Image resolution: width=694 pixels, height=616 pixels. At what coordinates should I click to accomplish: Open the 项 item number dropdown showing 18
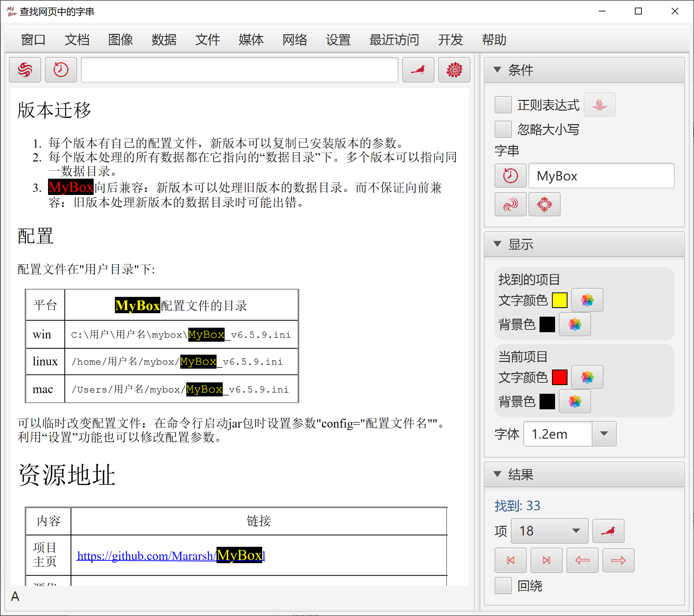coord(549,531)
